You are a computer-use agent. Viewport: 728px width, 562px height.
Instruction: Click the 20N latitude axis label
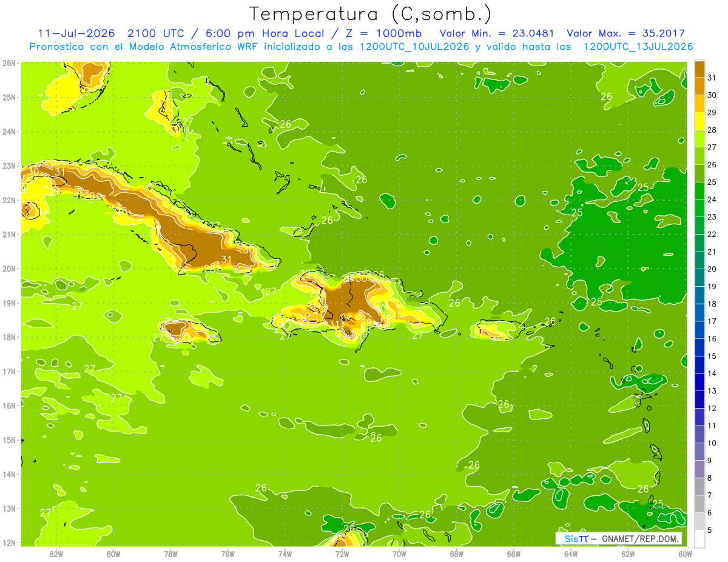(8, 269)
